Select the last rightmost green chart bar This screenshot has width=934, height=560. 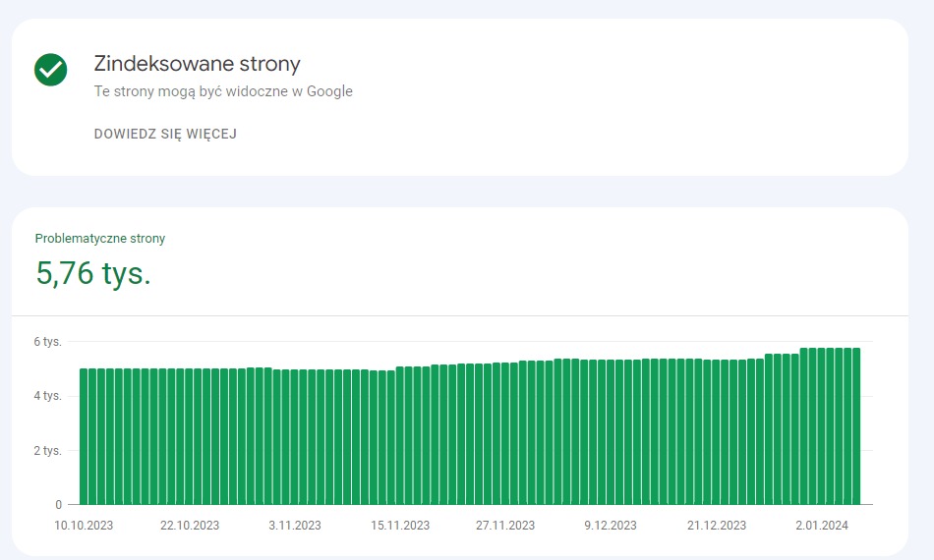856,427
